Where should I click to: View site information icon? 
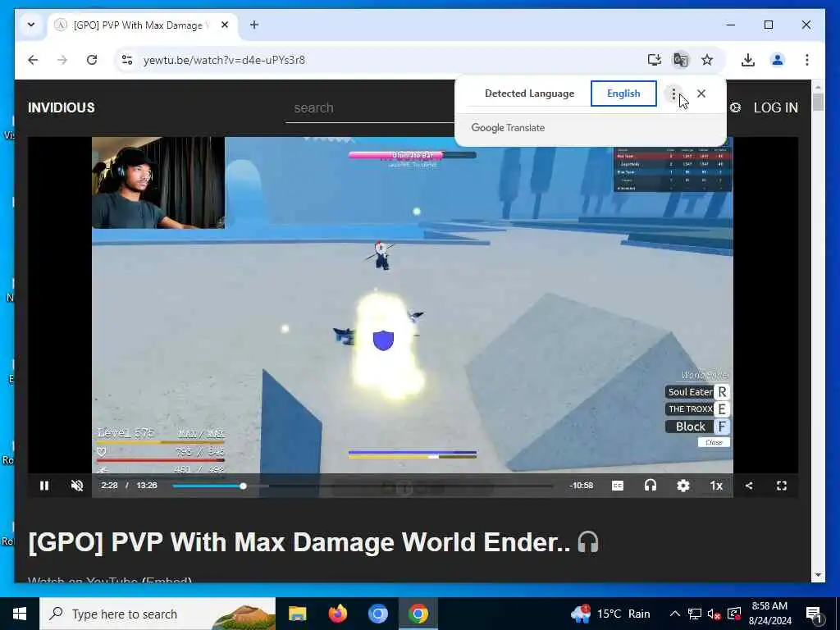tap(127, 59)
